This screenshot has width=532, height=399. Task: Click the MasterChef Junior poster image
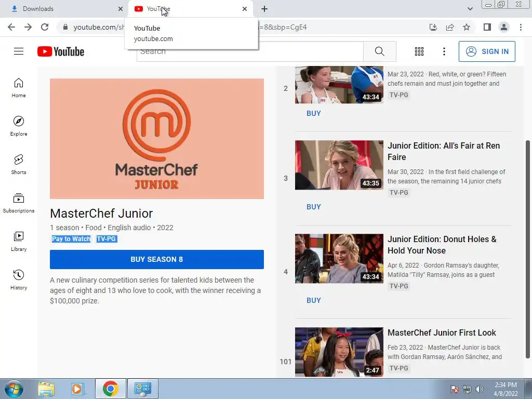157,139
